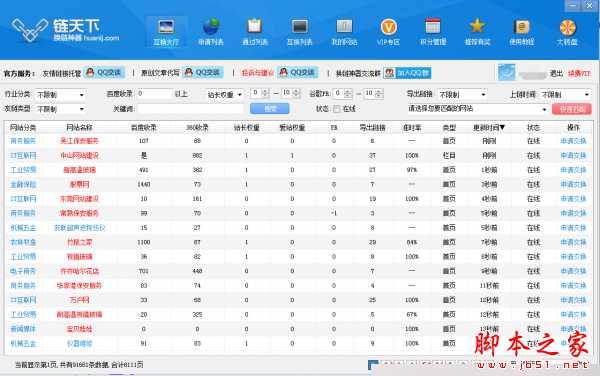
Task: Click 金融保险 category in 股票网 row
Action: (23, 184)
